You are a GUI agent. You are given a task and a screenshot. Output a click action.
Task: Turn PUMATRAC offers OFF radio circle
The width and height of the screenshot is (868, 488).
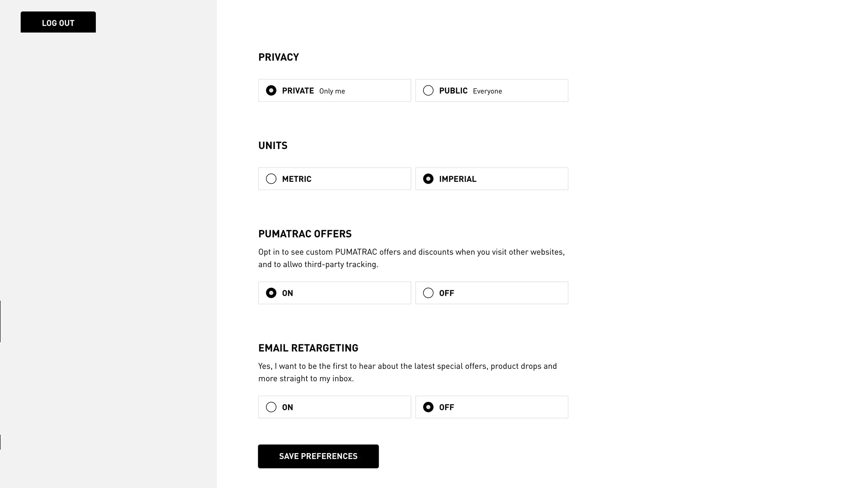(428, 293)
